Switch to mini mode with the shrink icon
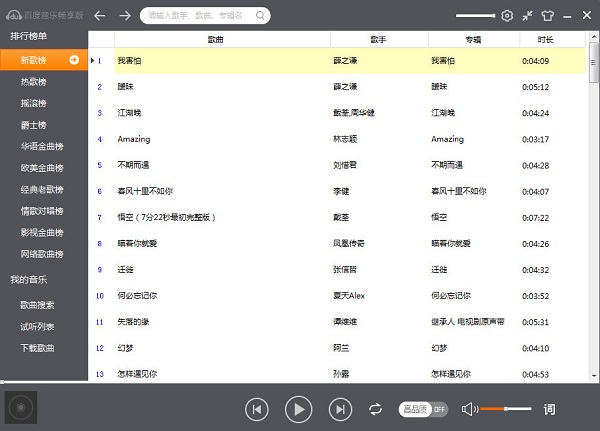 pyautogui.click(x=526, y=15)
